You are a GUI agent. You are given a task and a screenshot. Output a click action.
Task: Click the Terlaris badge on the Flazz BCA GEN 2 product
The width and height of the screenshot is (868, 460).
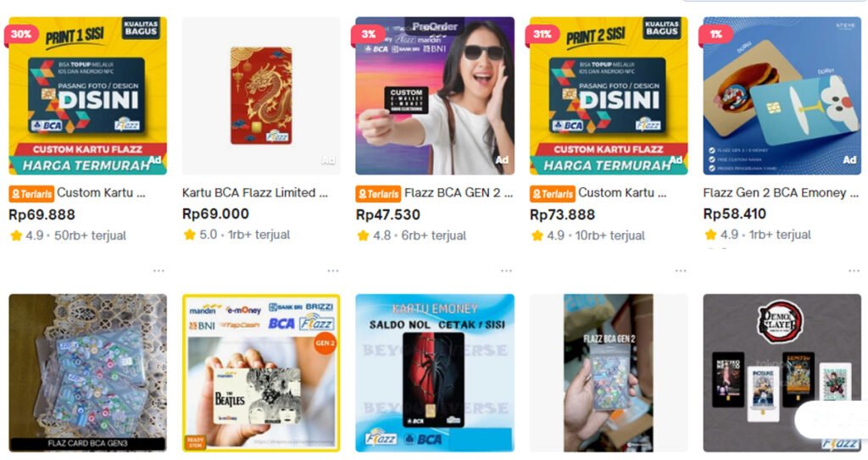coord(378,194)
